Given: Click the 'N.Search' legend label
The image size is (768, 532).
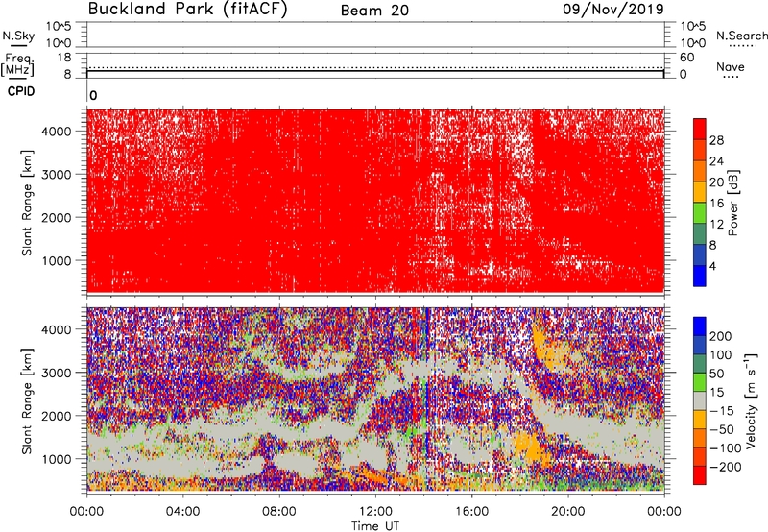Looking at the screenshot, I should pos(741,36).
